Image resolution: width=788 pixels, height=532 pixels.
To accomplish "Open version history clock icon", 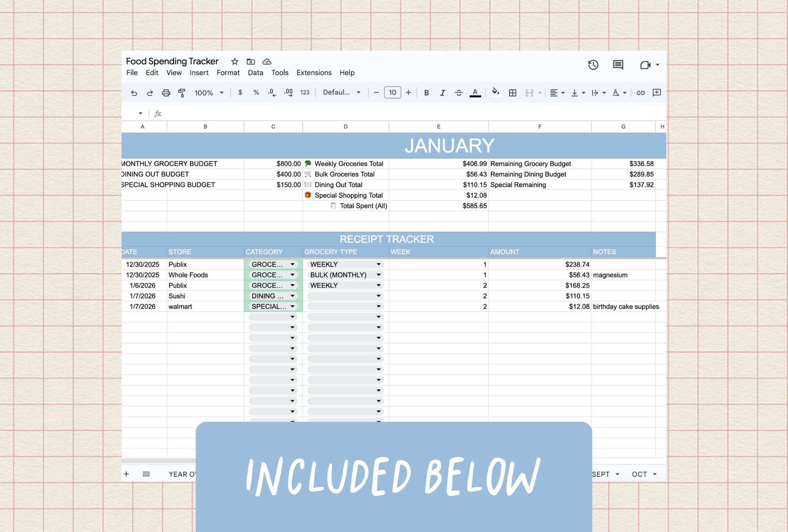I will pos(593,65).
